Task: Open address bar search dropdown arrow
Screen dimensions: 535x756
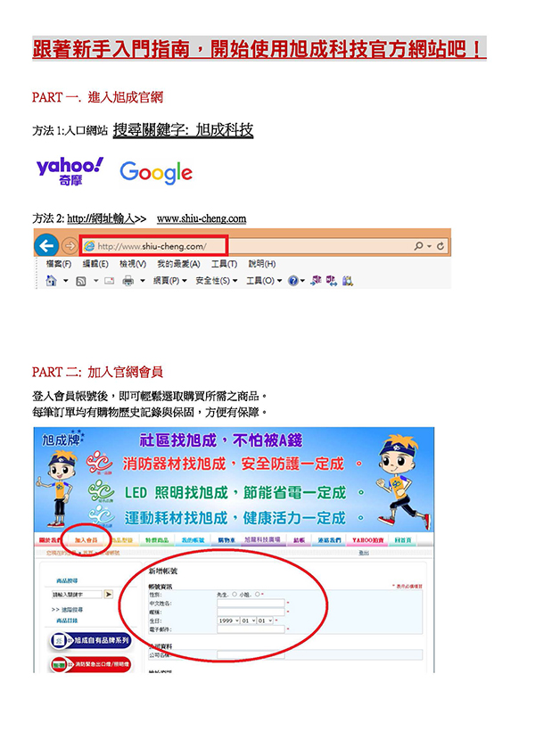Action: pos(430,246)
